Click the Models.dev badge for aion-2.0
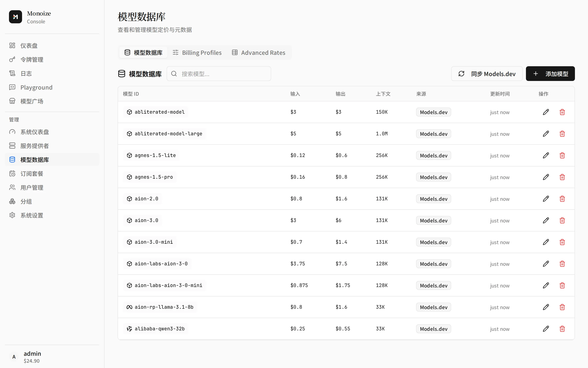 click(433, 199)
